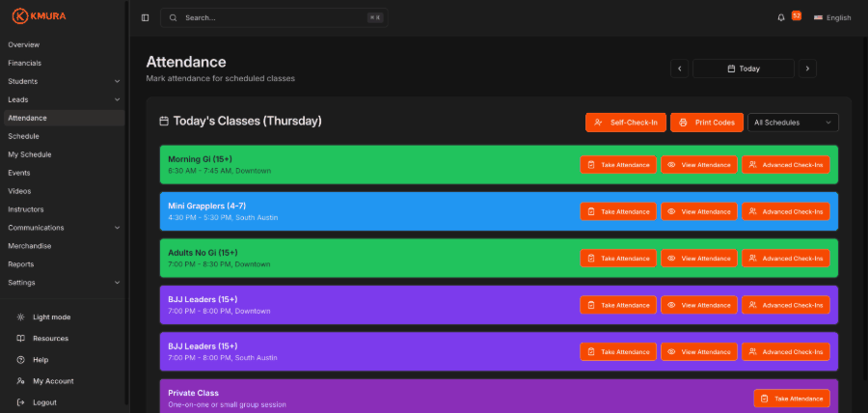Expand the Communications chevron
The height and width of the screenshot is (413, 868).
point(117,228)
